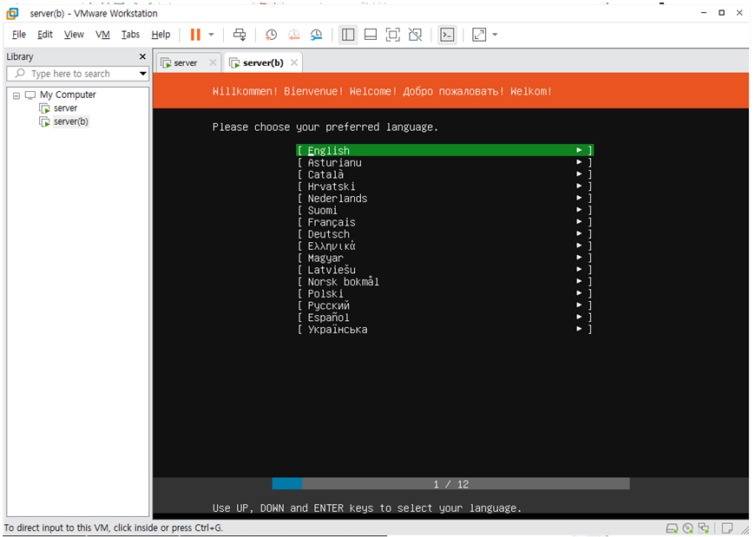756x537 pixels.
Task: Open the library search filter dropdown
Action: 142,73
